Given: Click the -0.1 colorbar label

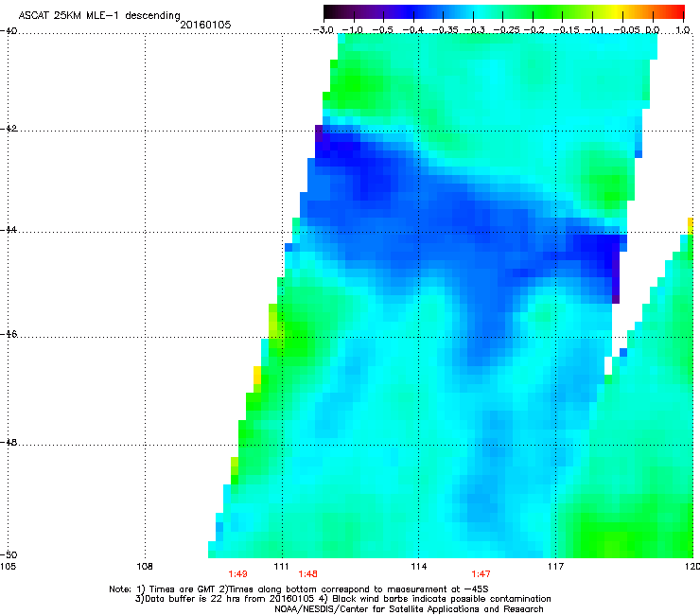Looking at the screenshot, I should point(594,30).
